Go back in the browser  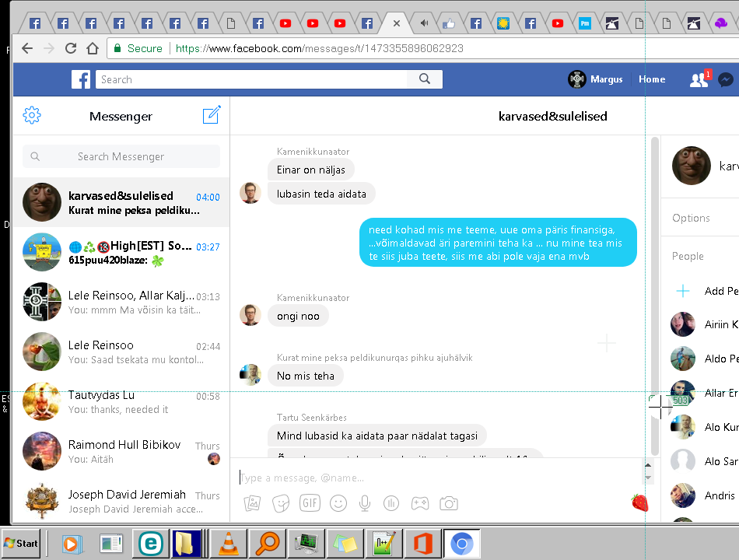(27, 48)
